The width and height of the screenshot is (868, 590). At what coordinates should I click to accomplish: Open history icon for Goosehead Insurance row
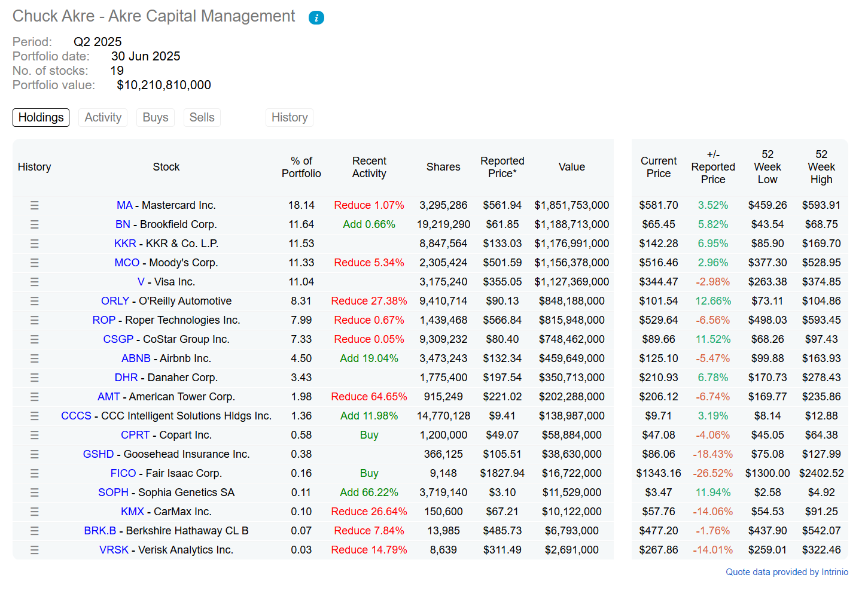pos(35,454)
